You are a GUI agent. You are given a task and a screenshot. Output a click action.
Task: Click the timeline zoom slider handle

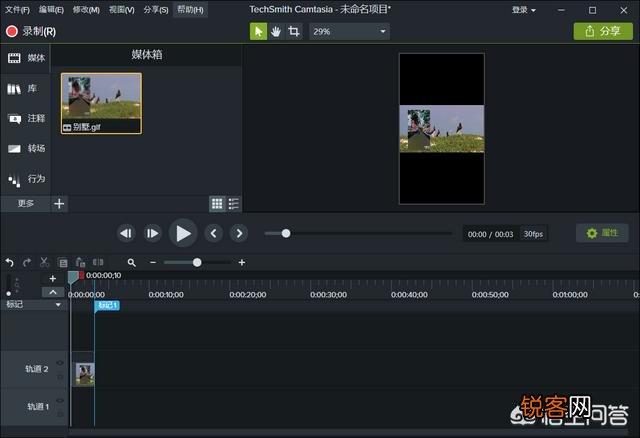pyautogui.click(x=197, y=262)
